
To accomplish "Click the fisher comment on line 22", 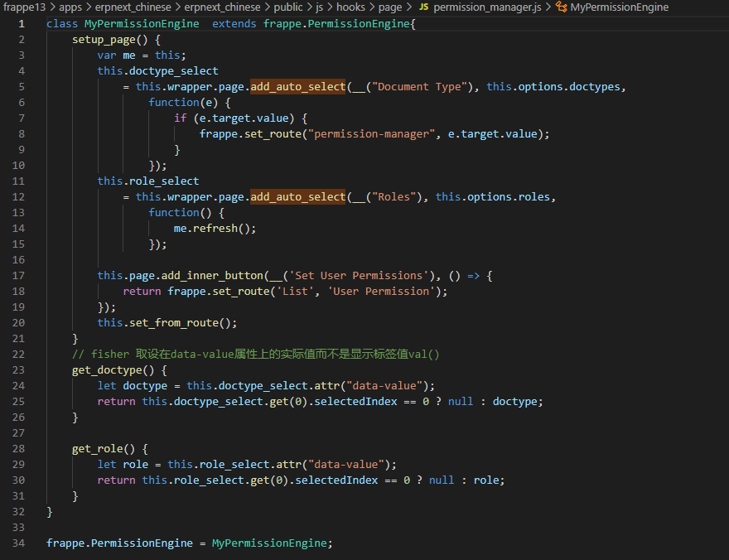I will 255,354.
